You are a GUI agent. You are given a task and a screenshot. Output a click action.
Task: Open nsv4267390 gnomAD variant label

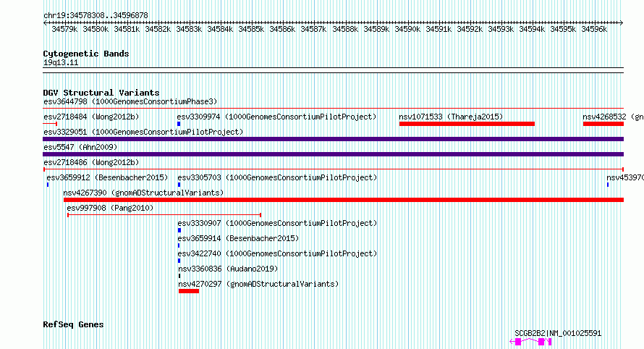point(143,193)
